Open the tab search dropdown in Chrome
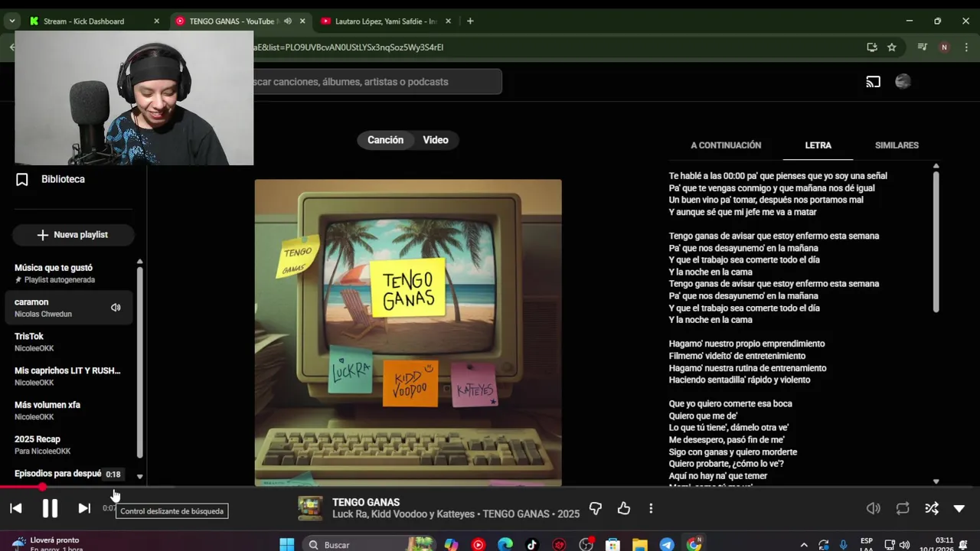The width and height of the screenshot is (980, 551). [x=11, y=21]
